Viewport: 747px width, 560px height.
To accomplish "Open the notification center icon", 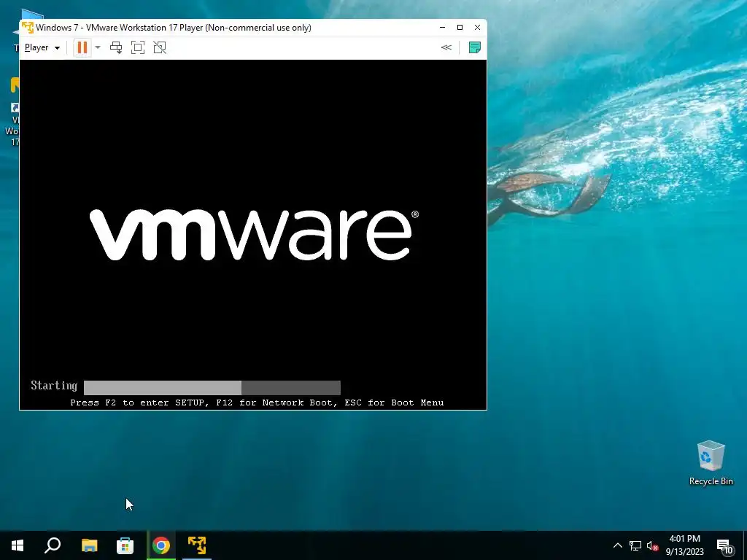I will (724, 546).
